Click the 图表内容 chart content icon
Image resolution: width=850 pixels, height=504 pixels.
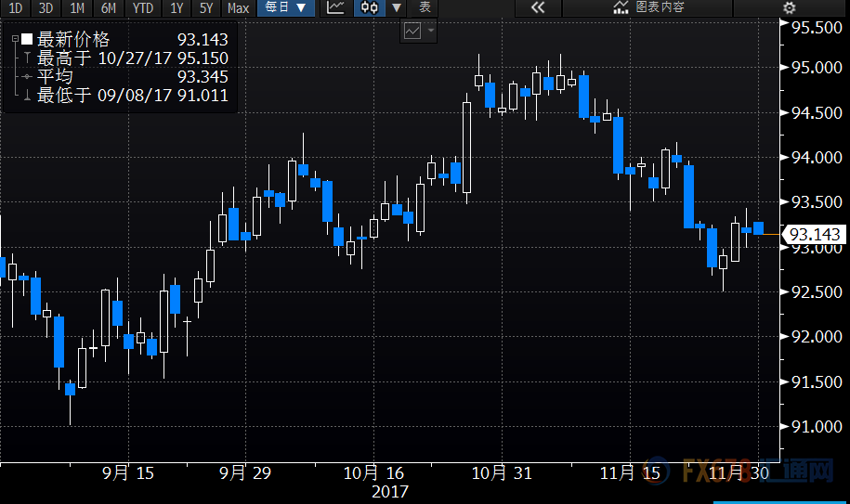pyautogui.click(x=621, y=7)
